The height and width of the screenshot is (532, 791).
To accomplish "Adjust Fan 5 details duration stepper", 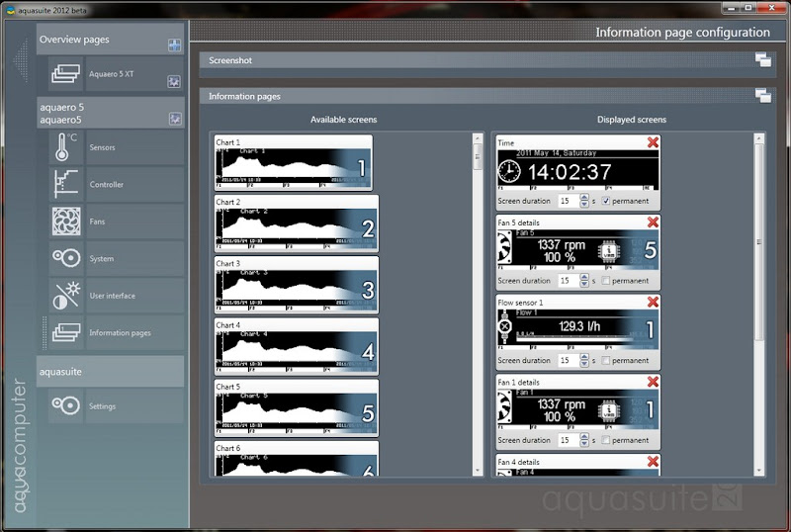I will [x=584, y=281].
